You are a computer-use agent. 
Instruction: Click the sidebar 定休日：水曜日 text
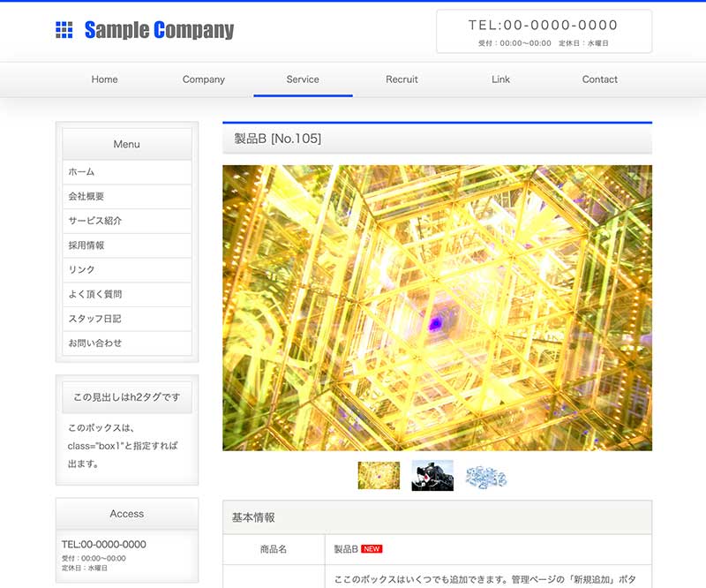85,569
